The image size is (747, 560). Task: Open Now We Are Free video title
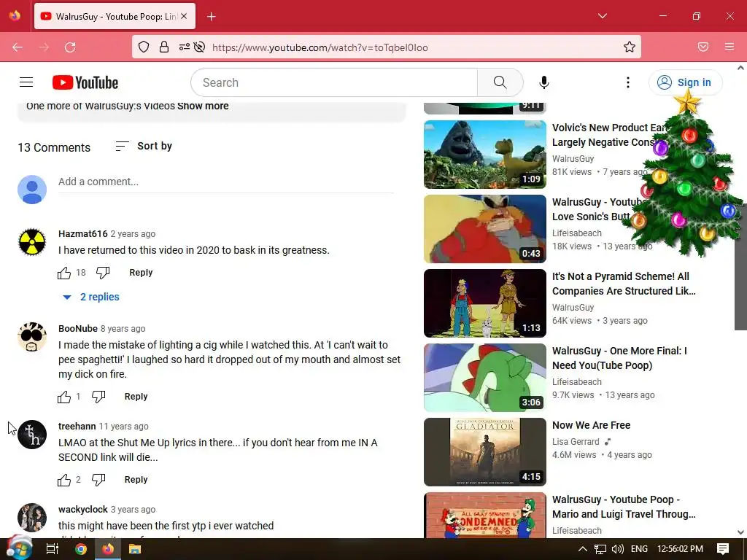(x=591, y=425)
